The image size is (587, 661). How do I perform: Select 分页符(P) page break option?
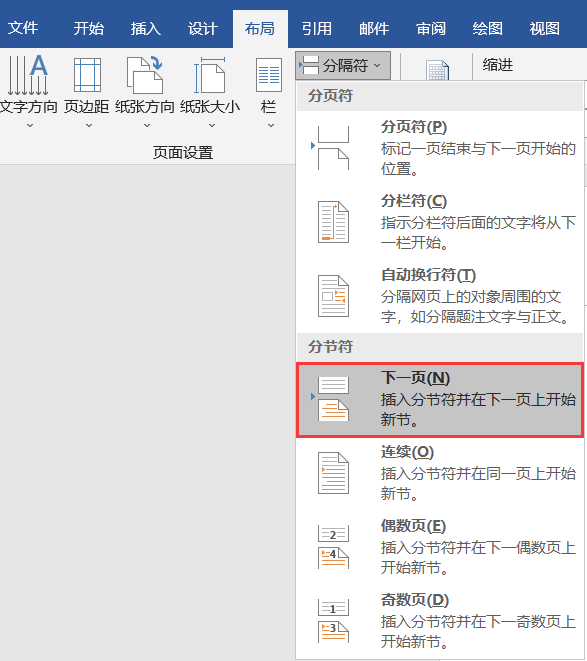(440, 148)
